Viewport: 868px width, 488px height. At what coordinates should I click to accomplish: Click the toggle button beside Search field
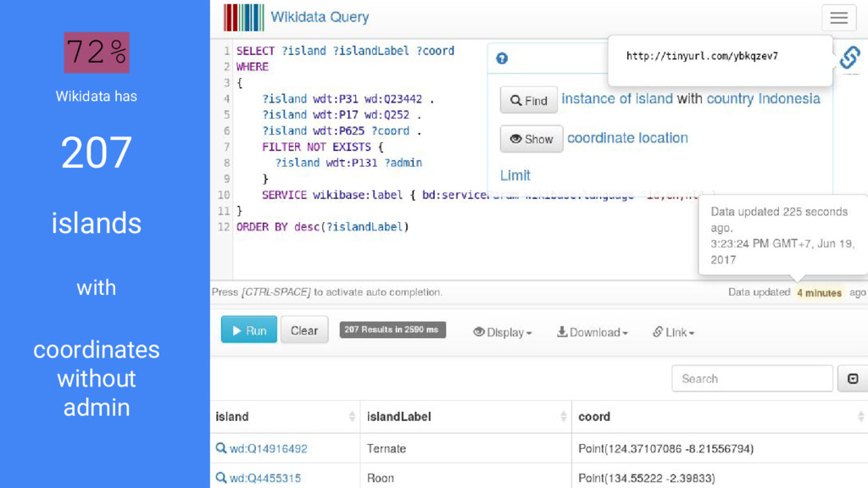click(x=853, y=379)
